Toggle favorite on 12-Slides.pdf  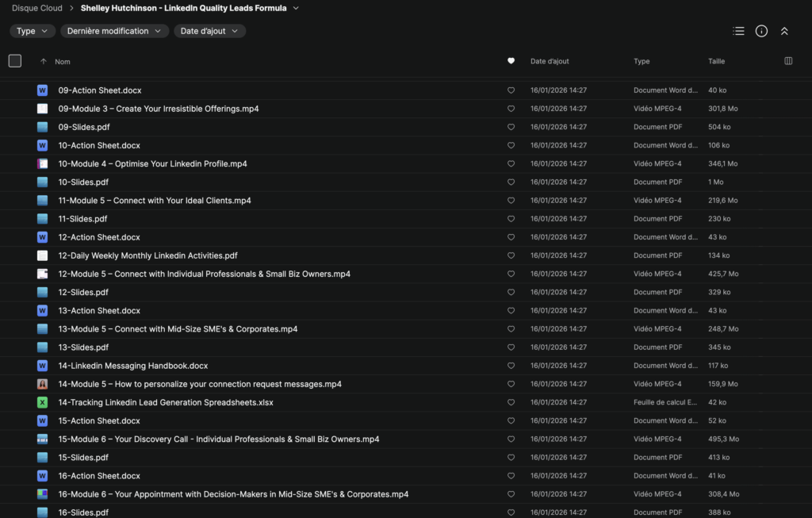point(511,292)
